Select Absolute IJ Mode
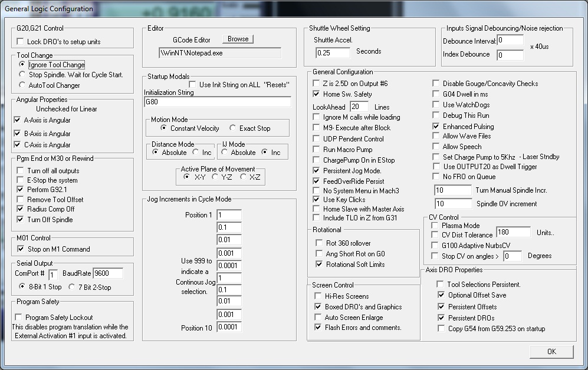Viewport: 588px width, 370px height. [x=224, y=152]
